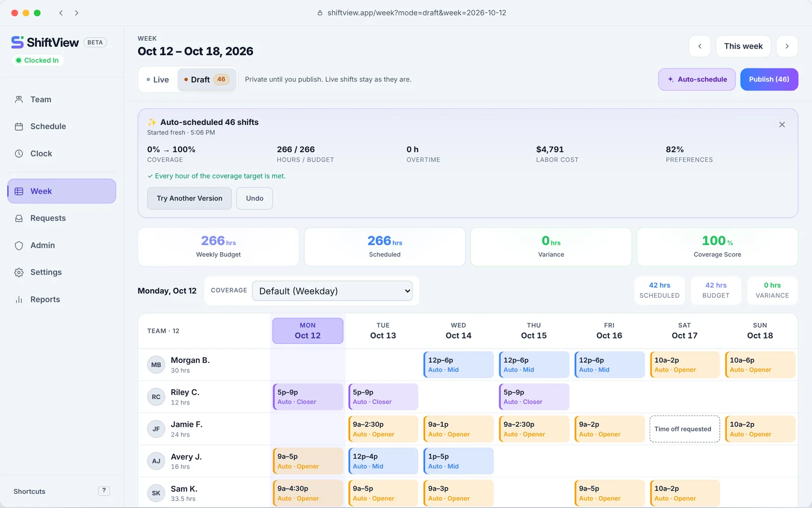Open the Coverage Default (Weekday) dropdown

tap(332, 291)
